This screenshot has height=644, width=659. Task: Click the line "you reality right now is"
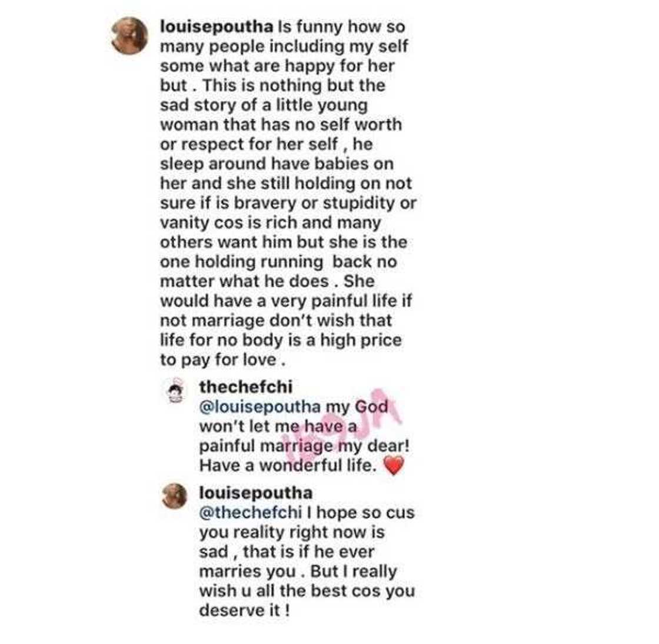[291, 532]
